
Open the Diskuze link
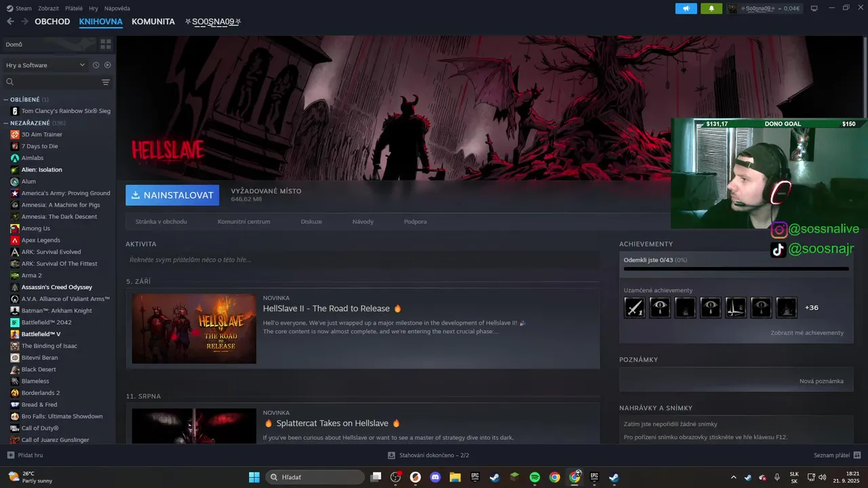(311, 222)
